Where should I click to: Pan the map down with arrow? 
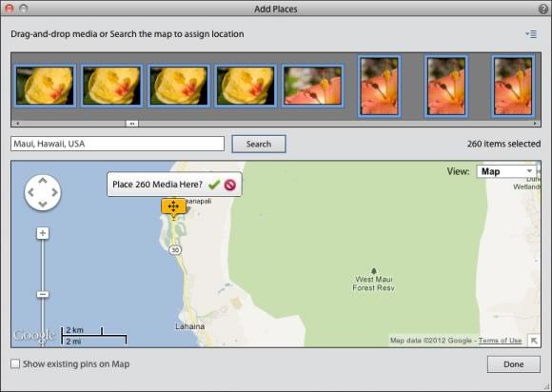[x=43, y=205]
